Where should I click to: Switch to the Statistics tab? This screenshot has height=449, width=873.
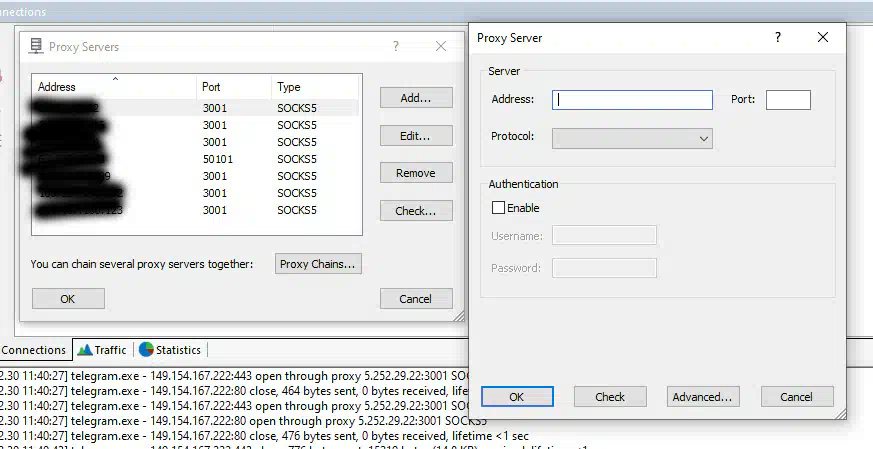(170, 350)
